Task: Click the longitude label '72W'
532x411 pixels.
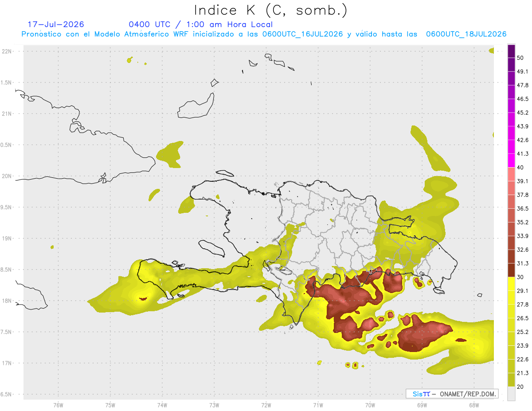Action: [266, 405]
